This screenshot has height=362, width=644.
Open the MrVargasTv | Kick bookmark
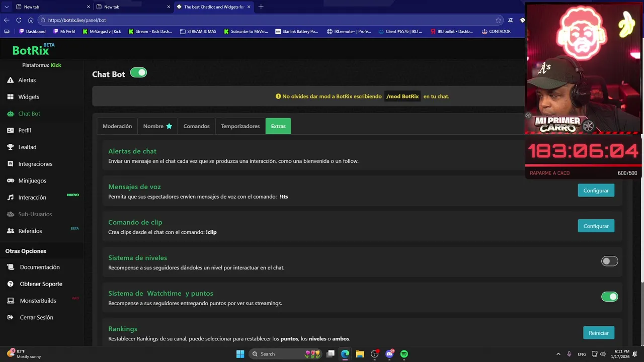click(102, 31)
